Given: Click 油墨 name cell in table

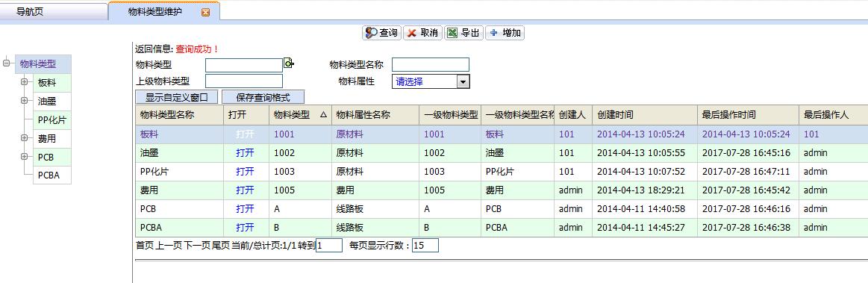Looking at the screenshot, I should pos(179,153).
